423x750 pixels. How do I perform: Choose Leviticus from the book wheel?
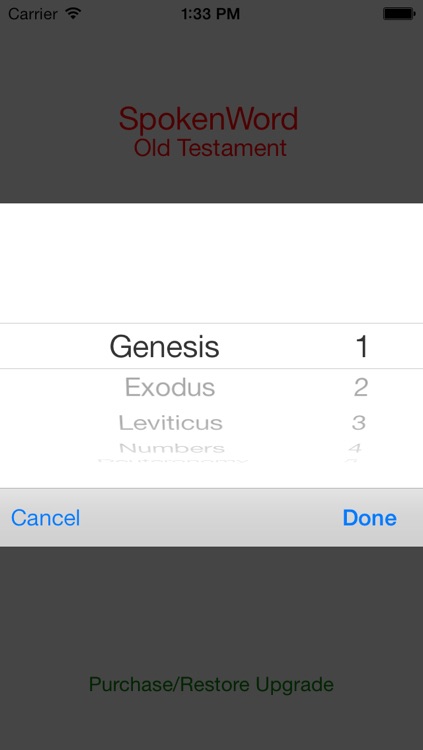(170, 423)
